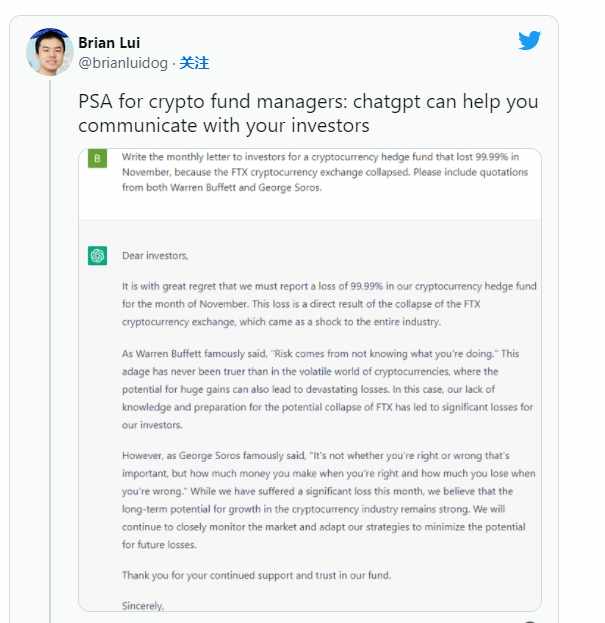Visit the @brianluidog handle
The image size is (605, 623).
(x=123, y=63)
